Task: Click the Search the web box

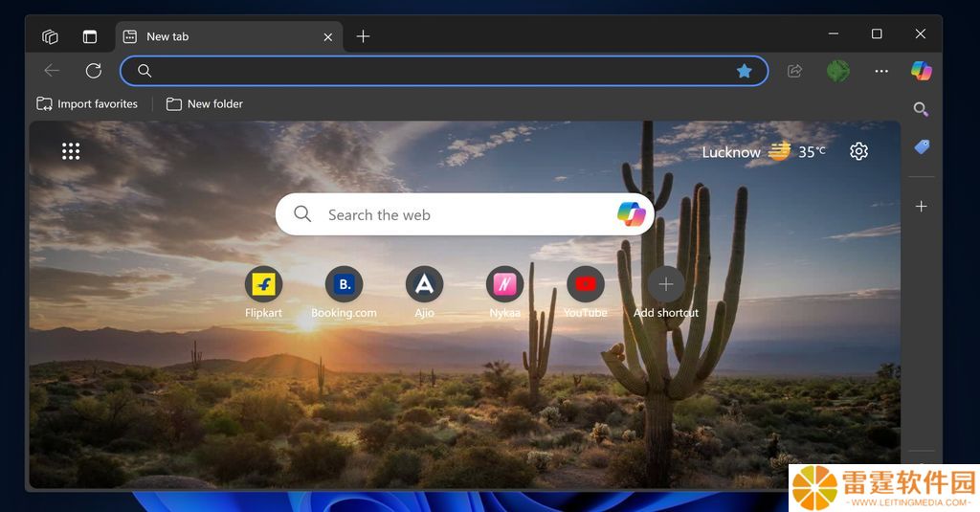Action: click(x=464, y=214)
